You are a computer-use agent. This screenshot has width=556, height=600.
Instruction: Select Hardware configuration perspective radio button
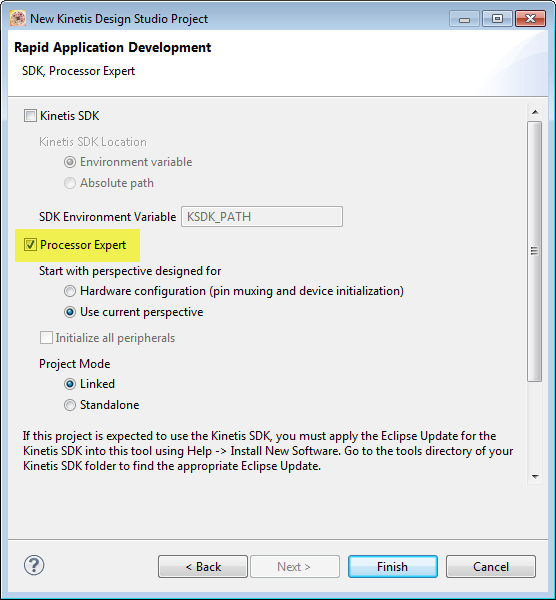(x=70, y=291)
